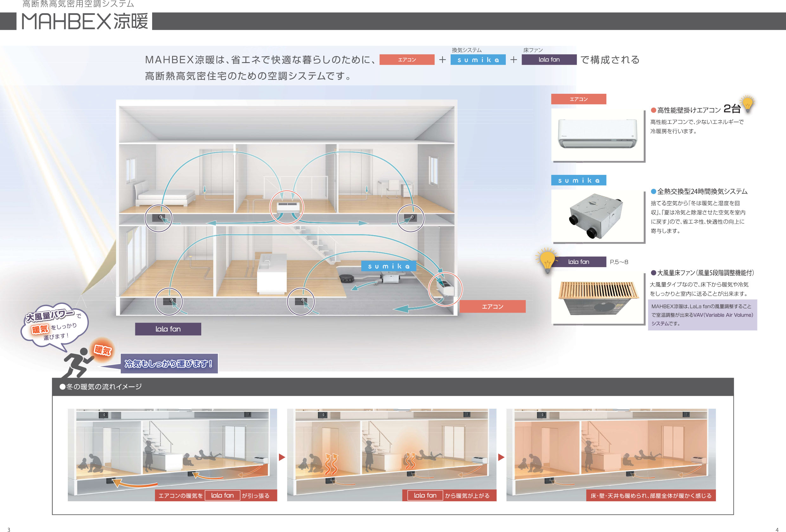Click the blue sumika label in the headline
The width and height of the screenshot is (786, 532).
click(x=478, y=60)
